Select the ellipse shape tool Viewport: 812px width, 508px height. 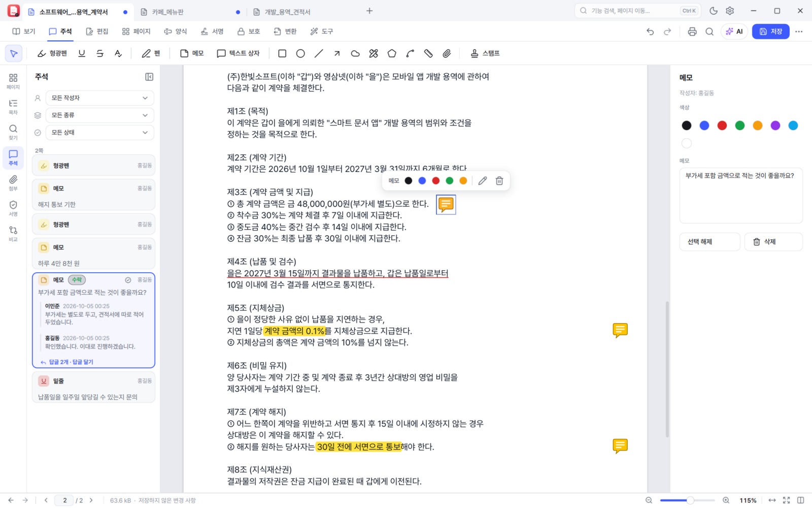point(300,53)
